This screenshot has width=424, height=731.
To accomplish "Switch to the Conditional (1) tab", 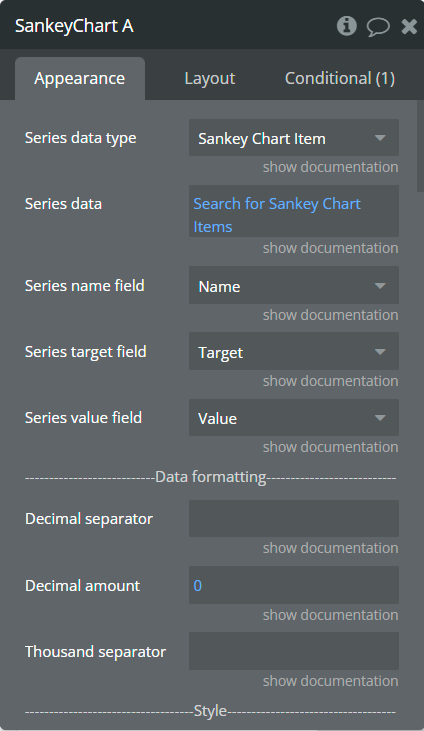I will point(340,78).
